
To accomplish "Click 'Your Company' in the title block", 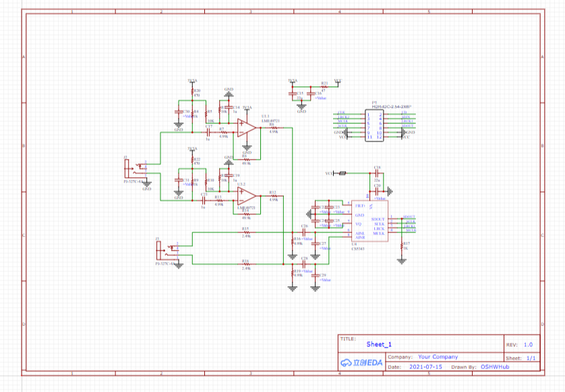I will [x=438, y=357].
